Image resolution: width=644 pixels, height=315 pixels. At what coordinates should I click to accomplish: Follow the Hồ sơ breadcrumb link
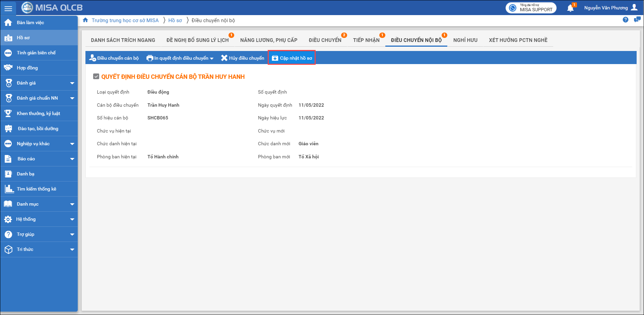[175, 20]
